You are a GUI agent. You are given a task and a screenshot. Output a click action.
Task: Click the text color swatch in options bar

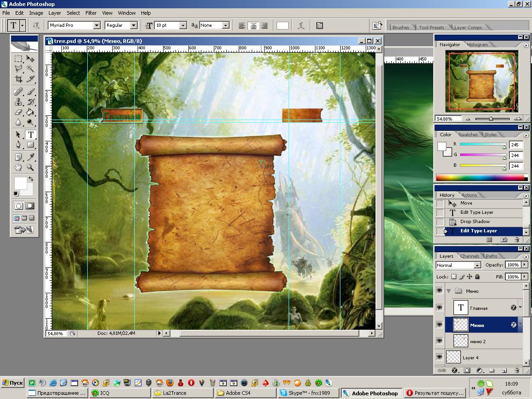(x=283, y=25)
